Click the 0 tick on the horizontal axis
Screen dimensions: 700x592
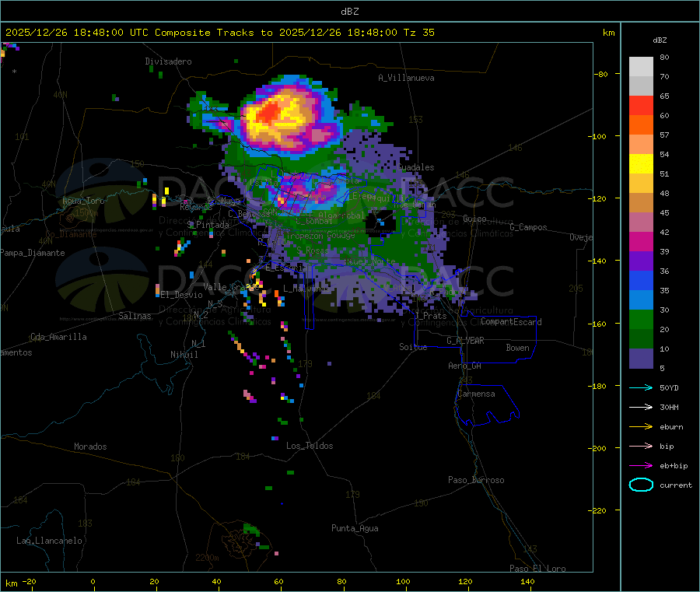(93, 581)
